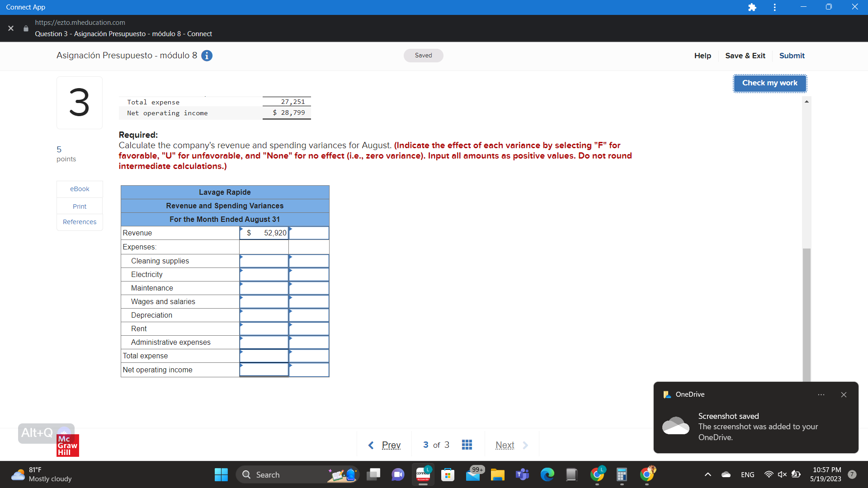The image size is (868, 488).
Task: Click the McGraw Hill logo
Action: pos(67,446)
